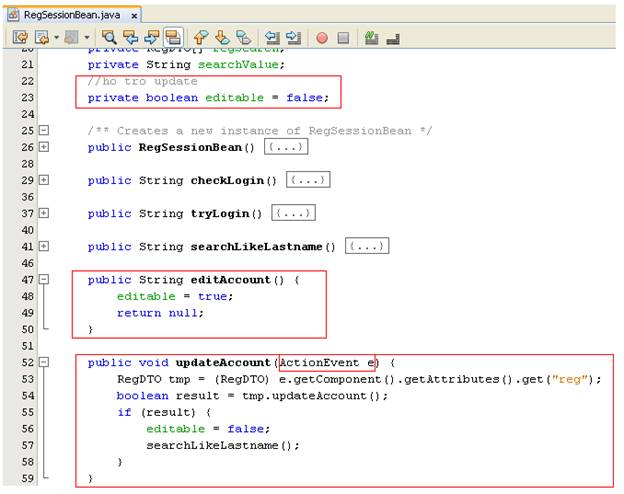Click the {...} placeholder after checkLogin()

pyautogui.click(x=308, y=180)
